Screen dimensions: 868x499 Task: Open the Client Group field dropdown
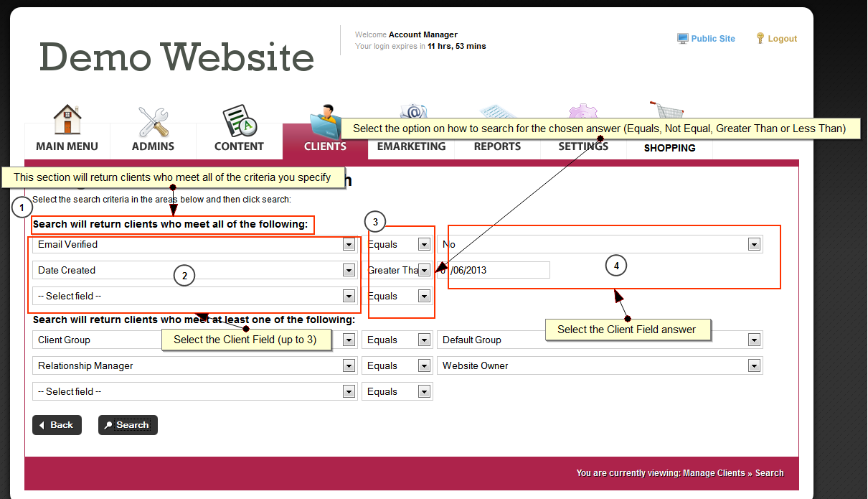coord(349,340)
